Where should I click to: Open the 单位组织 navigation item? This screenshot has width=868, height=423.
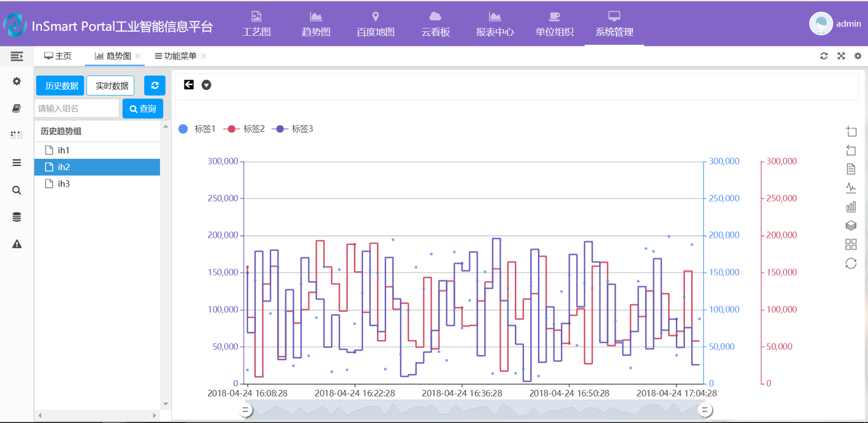pos(554,24)
